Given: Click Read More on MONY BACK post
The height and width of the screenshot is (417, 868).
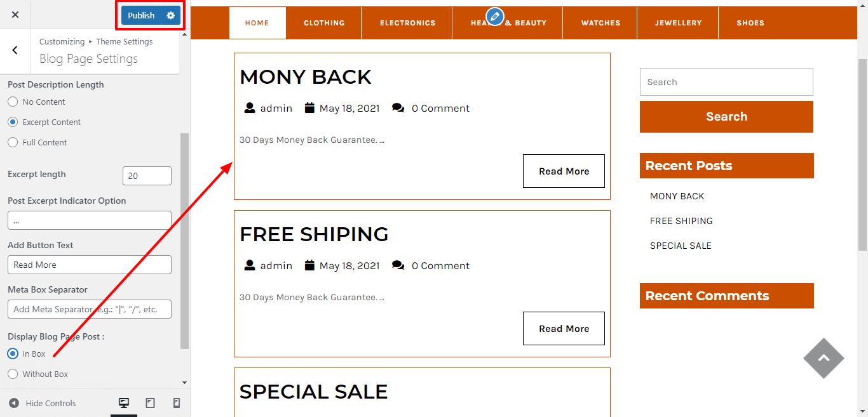Looking at the screenshot, I should tap(564, 171).
